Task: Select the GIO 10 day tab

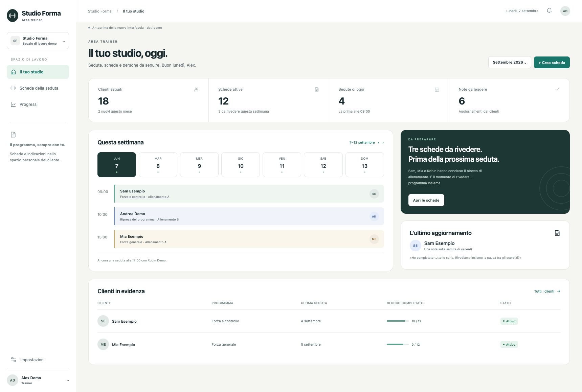Action: point(241,165)
